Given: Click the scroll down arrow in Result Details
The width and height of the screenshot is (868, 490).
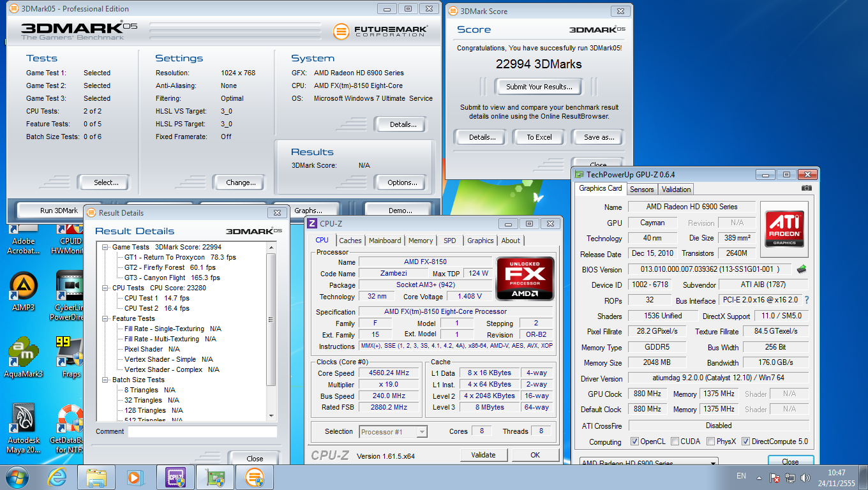Looking at the screenshot, I should pyautogui.click(x=271, y=417).
